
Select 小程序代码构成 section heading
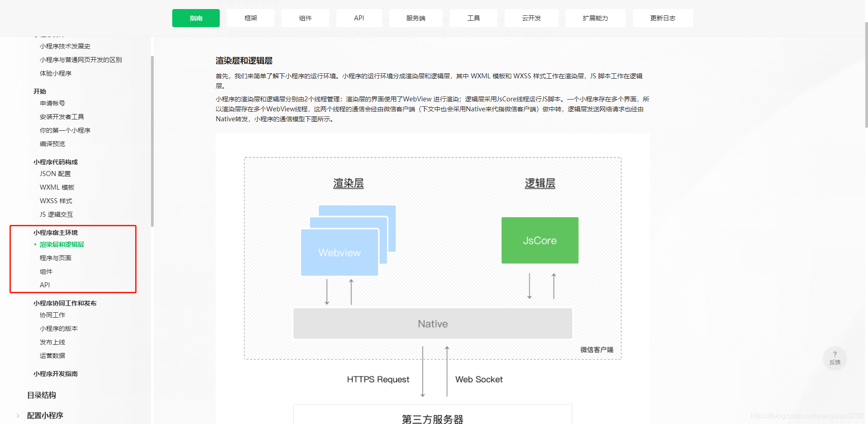56,162
